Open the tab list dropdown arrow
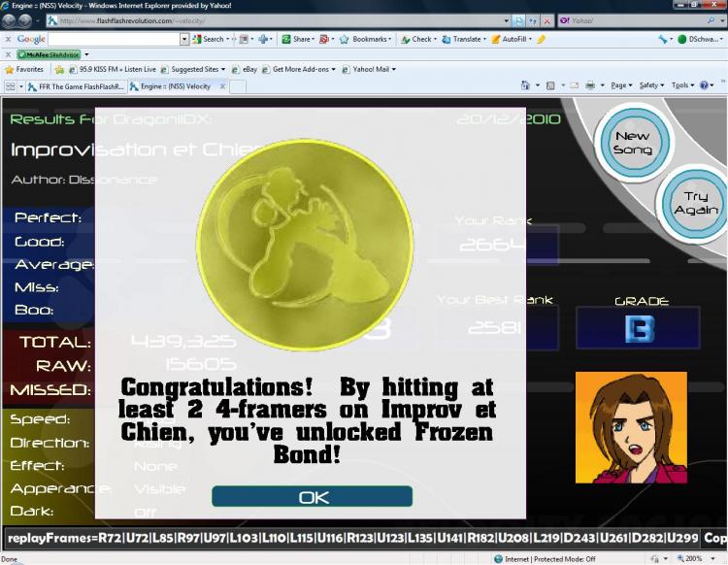Screen dimensions: 728x565 (21, 86)
